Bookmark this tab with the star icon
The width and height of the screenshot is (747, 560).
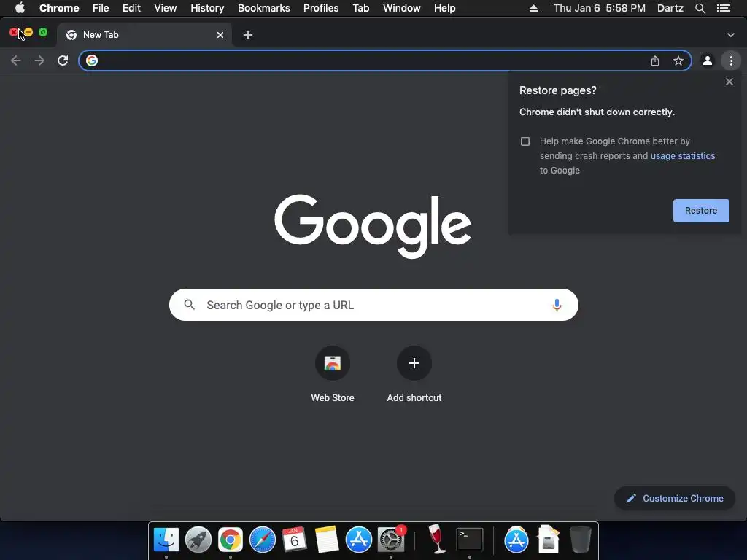click(x=678, y=61)
